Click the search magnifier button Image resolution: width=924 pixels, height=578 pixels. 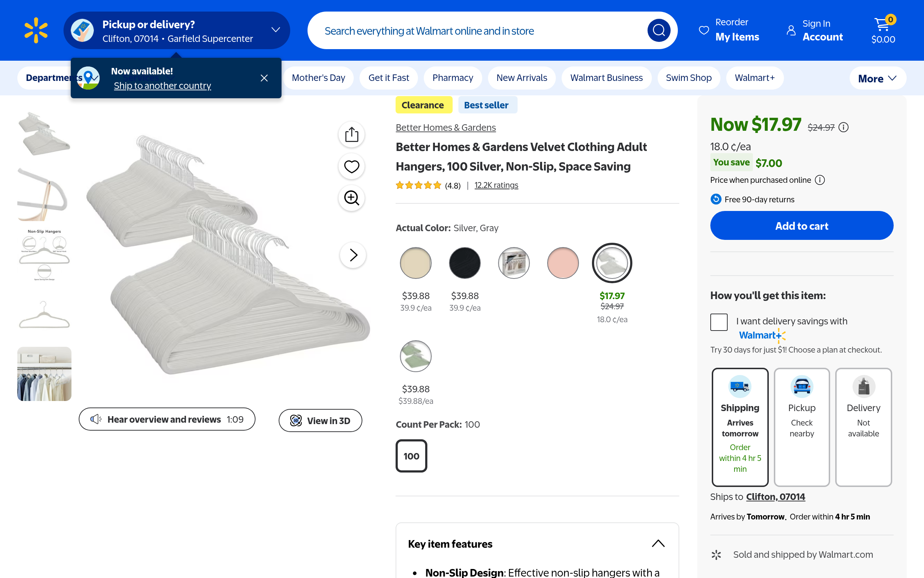tap(659, 30)
